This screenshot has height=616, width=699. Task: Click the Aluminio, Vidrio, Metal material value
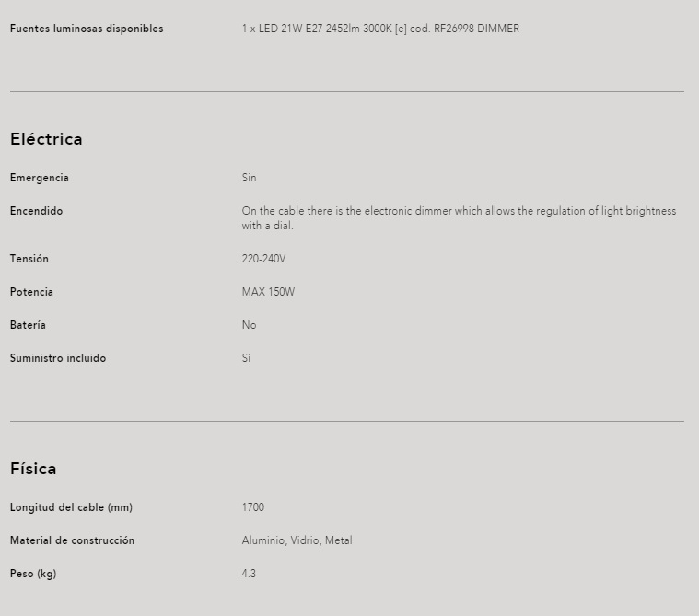click(x=297, y=540)
